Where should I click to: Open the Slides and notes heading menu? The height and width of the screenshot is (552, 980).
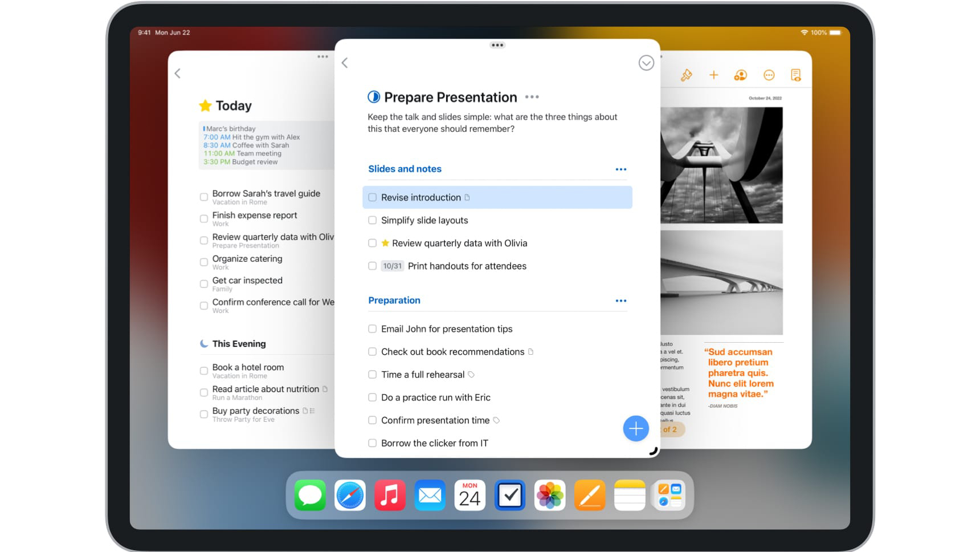coord(620,169)
